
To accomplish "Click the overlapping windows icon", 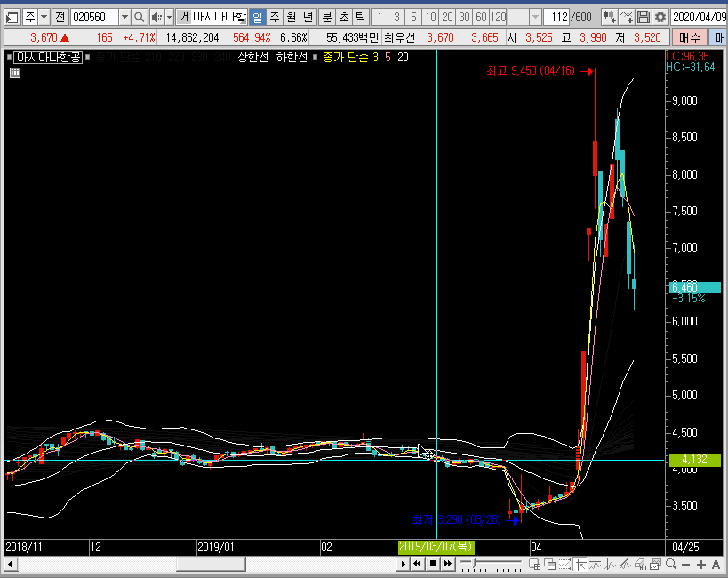I will (x=549, y=565).
